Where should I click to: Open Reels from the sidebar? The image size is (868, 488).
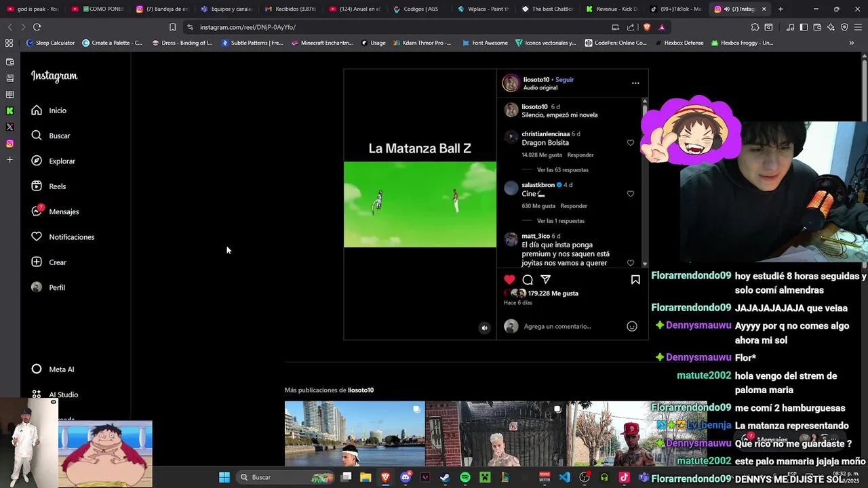pos(48,186)
